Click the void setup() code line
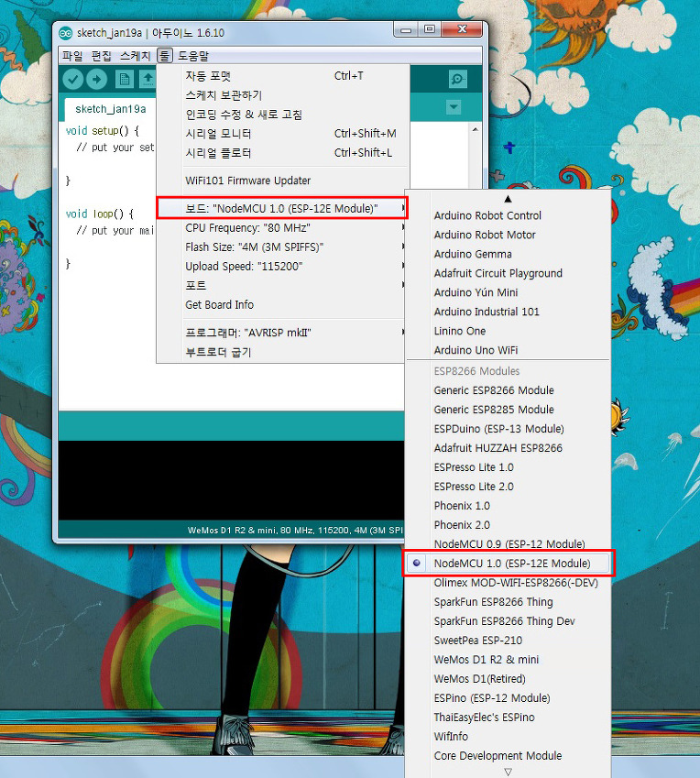The image size is (700, 778). [103, 131]
